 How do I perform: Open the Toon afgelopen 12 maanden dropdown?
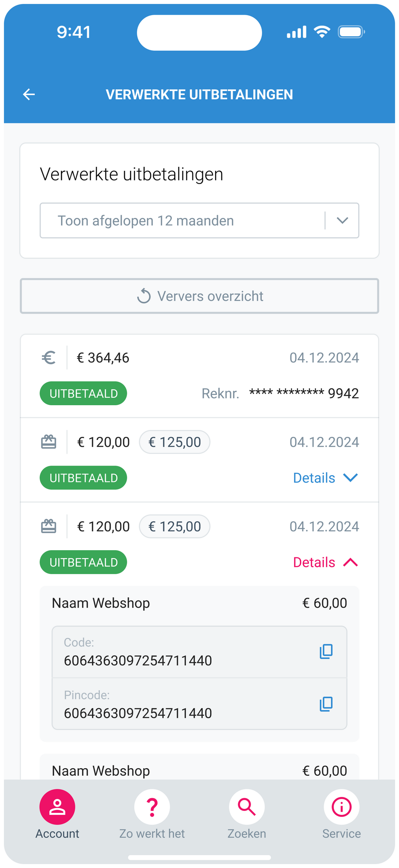pos(199,220)
